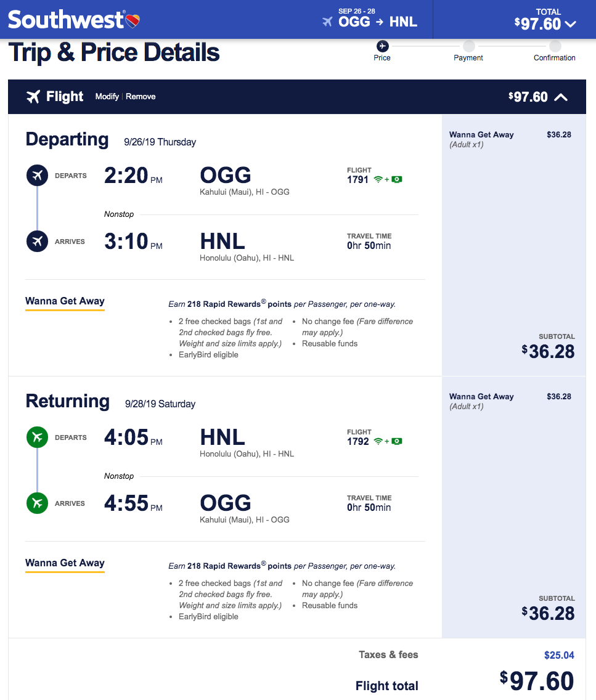Click the Modify flight link
This screenshot has height=700, width=596.
coord(107,97)
